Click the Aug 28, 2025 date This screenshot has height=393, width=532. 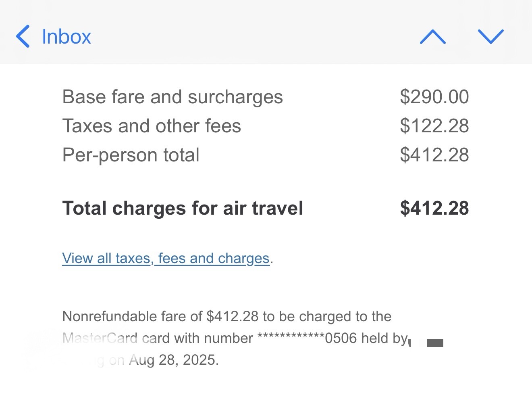[174, 360]
